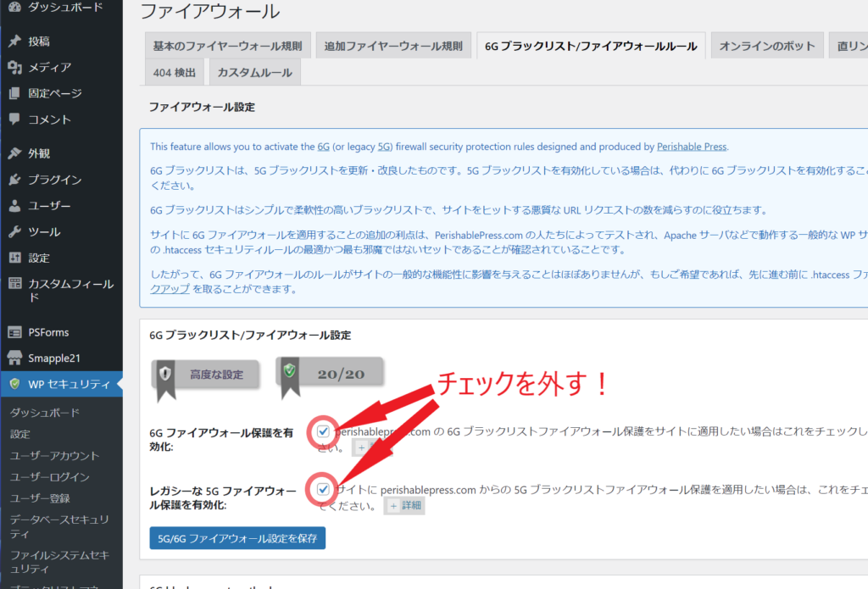This screenshot has width=868, height=589.
Task: Click the user icon beside ユーザー
Action: click(x=14, y=206)
